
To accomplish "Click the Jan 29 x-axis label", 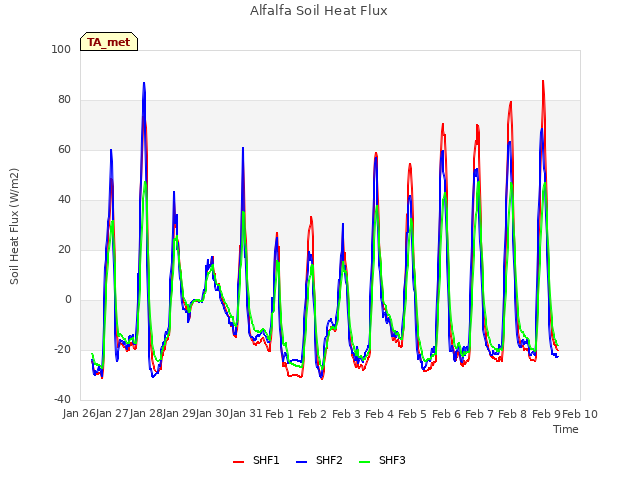I will 179,413.
